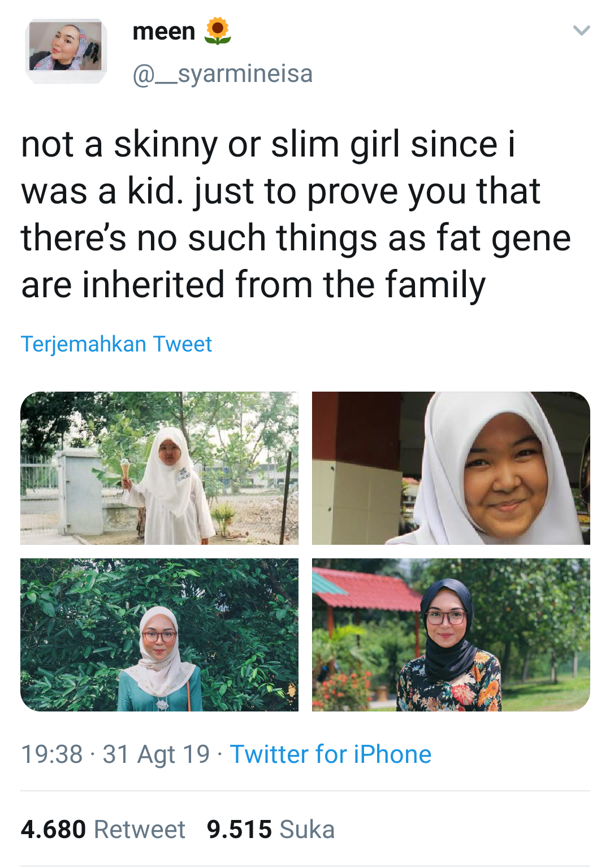This screenshot has width=610, height=868.
Task: Open display name meen profile
Action: 164,31
